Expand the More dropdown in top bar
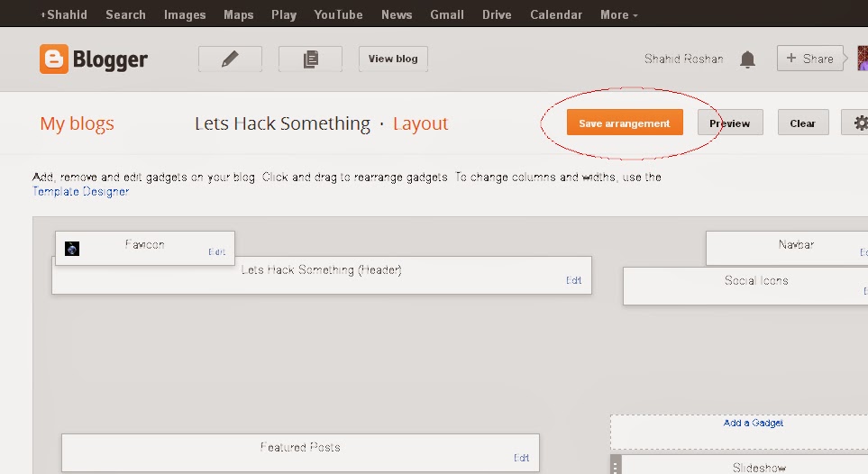This screenshot has height=474, width=868. (x=619, y=15)
